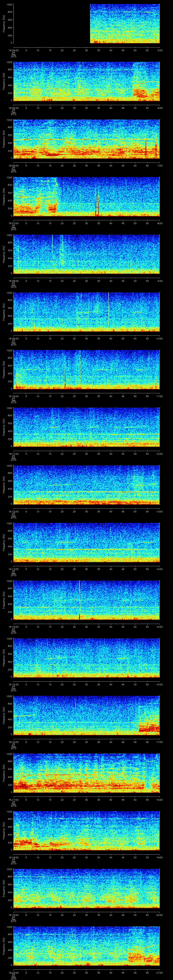Click the 16:19:00 start time label
The height and width of the screenshot is (980, 173).
click(x=13, y=915)
